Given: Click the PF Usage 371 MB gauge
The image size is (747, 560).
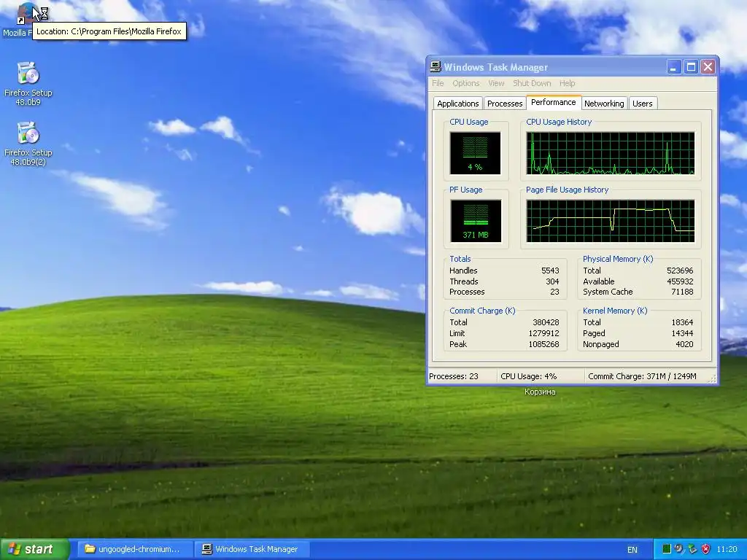Looking at the screenshot, I should (476, 221).
